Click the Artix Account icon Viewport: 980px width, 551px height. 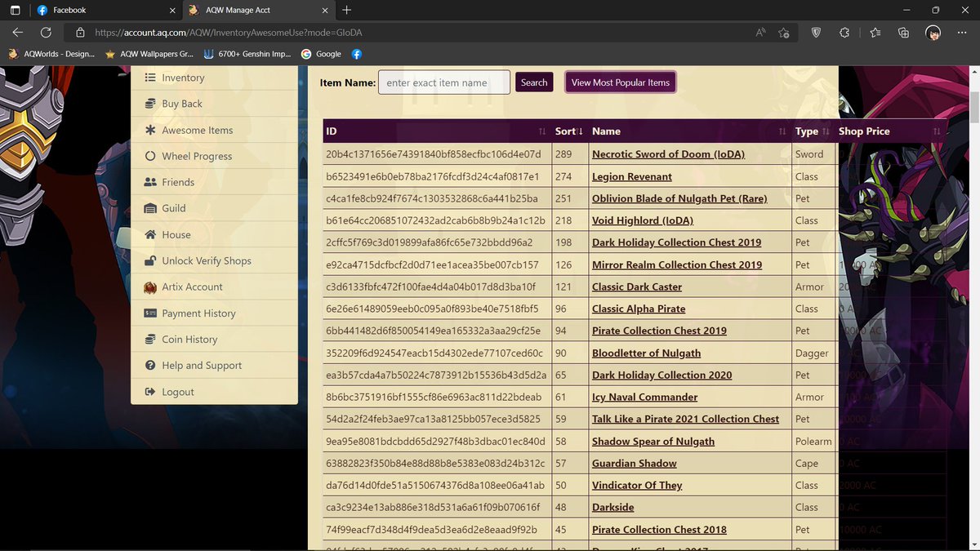point(149,287)
